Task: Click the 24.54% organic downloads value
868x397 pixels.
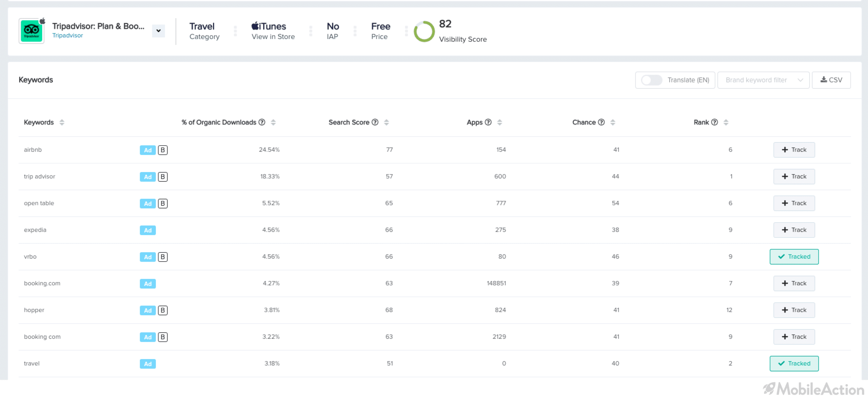Action: coord(269,150)
